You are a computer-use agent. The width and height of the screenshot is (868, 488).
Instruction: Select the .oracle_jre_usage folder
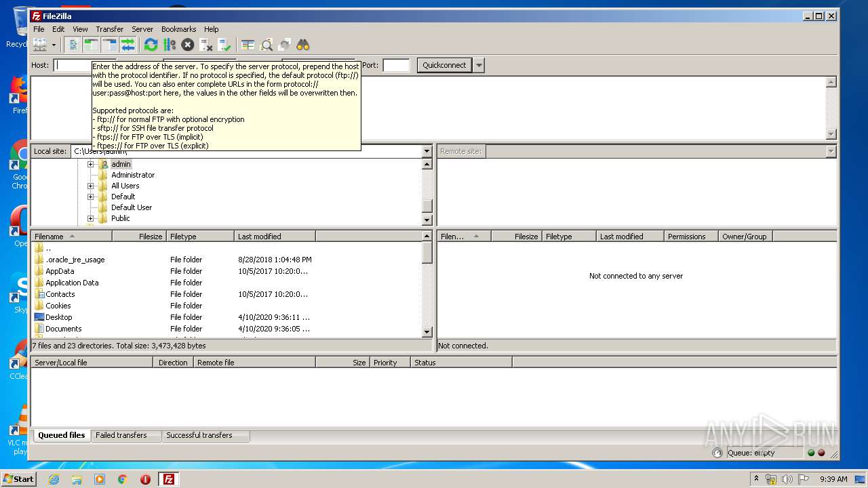226,260
